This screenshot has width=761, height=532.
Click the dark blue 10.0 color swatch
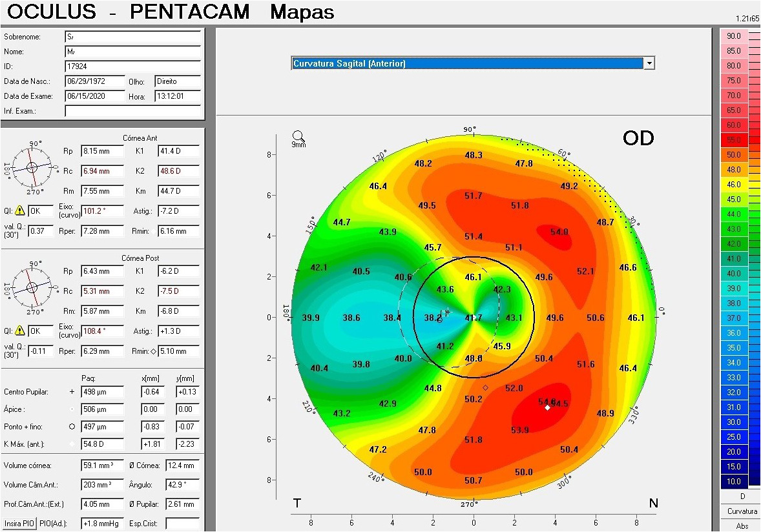733,481
